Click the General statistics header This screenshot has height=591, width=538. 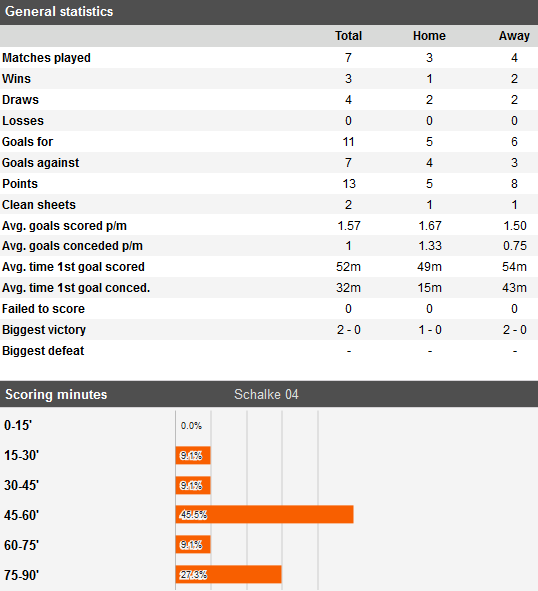click(59, 12)
